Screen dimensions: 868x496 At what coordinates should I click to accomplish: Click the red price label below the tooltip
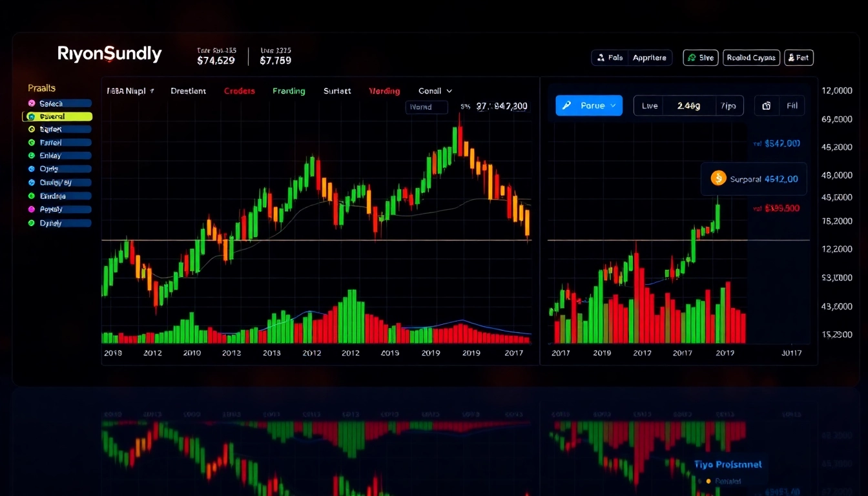777,209
